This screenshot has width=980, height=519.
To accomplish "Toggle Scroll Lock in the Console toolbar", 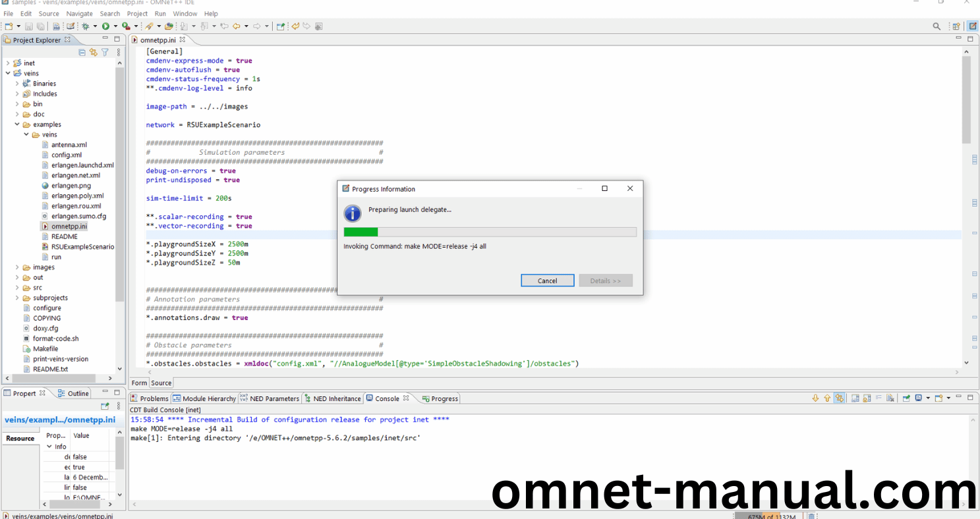I will coord(867,398).
